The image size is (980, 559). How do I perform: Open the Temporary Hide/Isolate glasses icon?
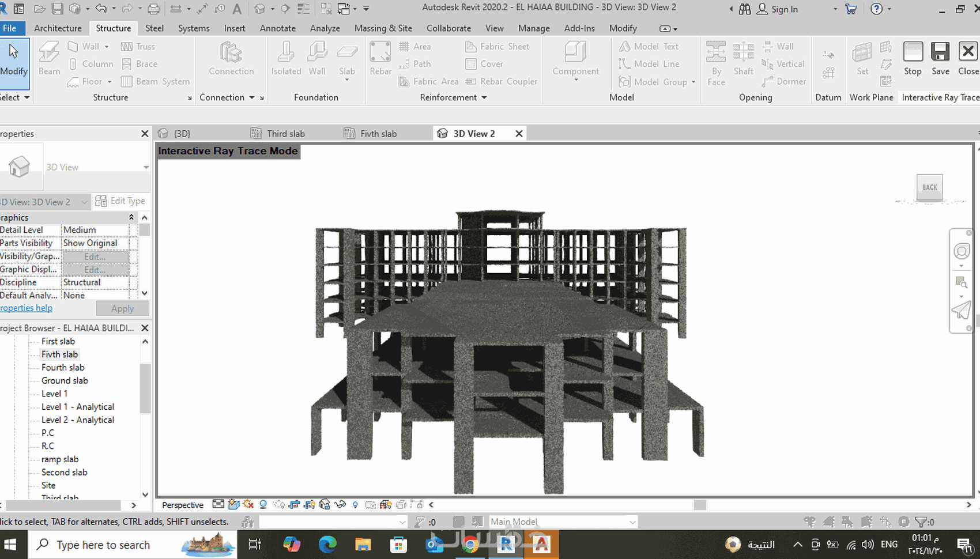pos(340,505)
